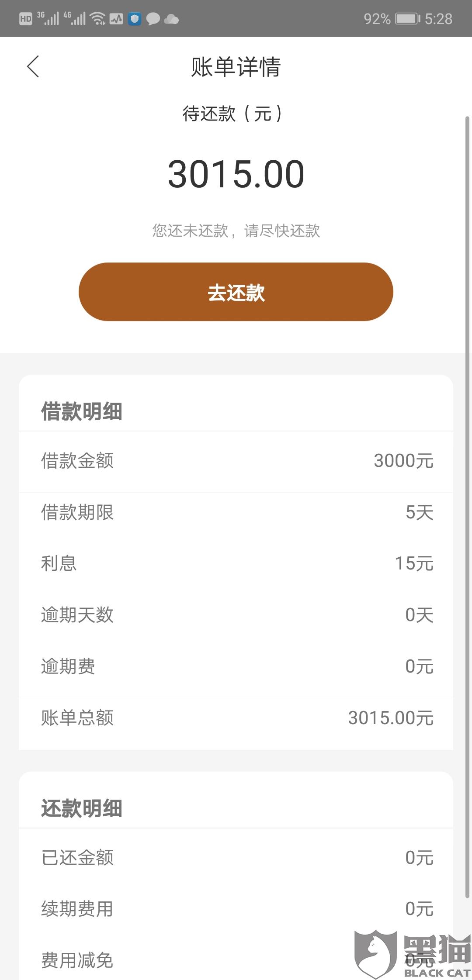Viewport: 472px width, 980px height.
Task: Select the 账单总额 3015.00元 row
Action: pos(236,718)
